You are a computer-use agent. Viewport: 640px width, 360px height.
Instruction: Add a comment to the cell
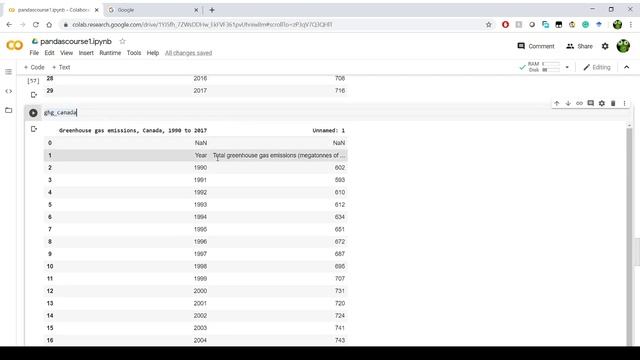pyautogui.click(x=590, y=104)
